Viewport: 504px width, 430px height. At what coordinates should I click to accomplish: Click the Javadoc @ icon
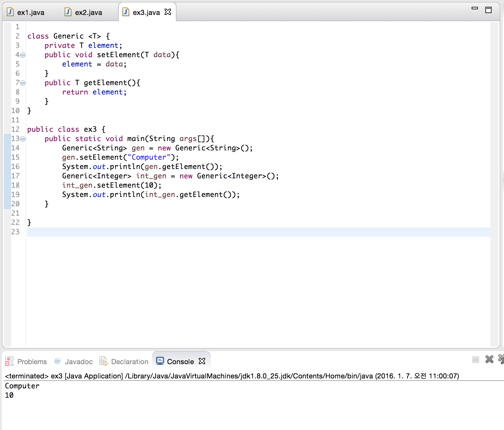pos(58,361)
